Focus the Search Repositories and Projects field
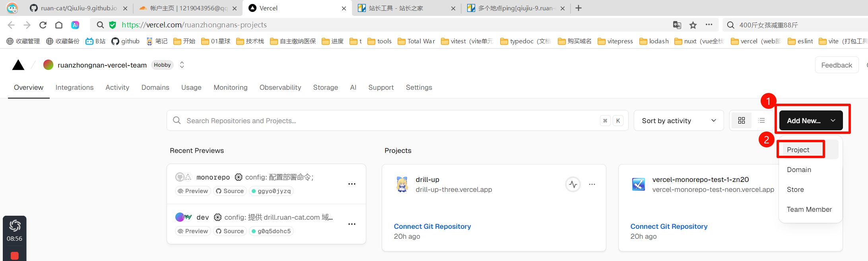The height and width of the screenshot is (261, 868). tap(397, 120)
